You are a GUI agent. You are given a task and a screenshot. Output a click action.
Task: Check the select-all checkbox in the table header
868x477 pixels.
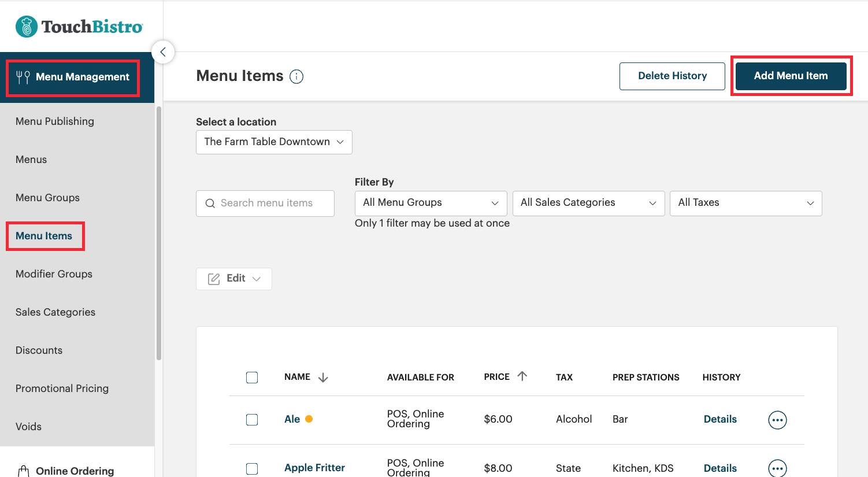(252, 377)
